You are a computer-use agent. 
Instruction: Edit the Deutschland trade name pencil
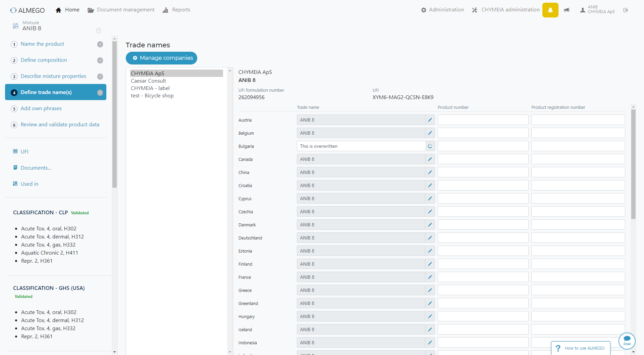tap(430, 238)
